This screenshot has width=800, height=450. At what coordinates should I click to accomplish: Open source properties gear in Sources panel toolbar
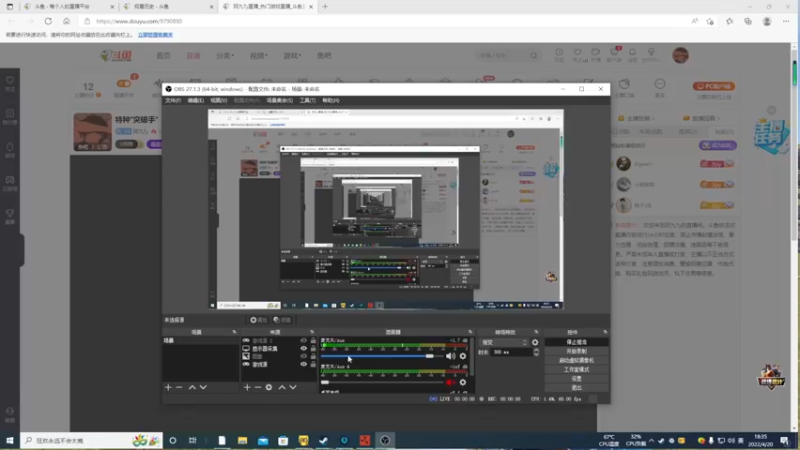point(269,387)
